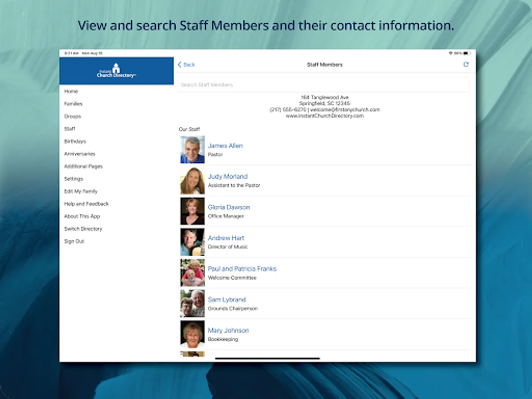Click the refresh icon in header

click(466, 64)
